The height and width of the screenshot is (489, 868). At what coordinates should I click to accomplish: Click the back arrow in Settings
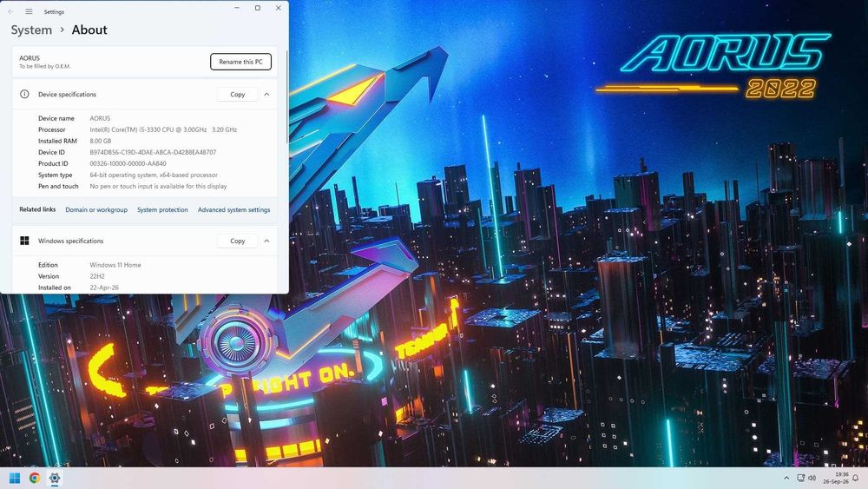10,11
